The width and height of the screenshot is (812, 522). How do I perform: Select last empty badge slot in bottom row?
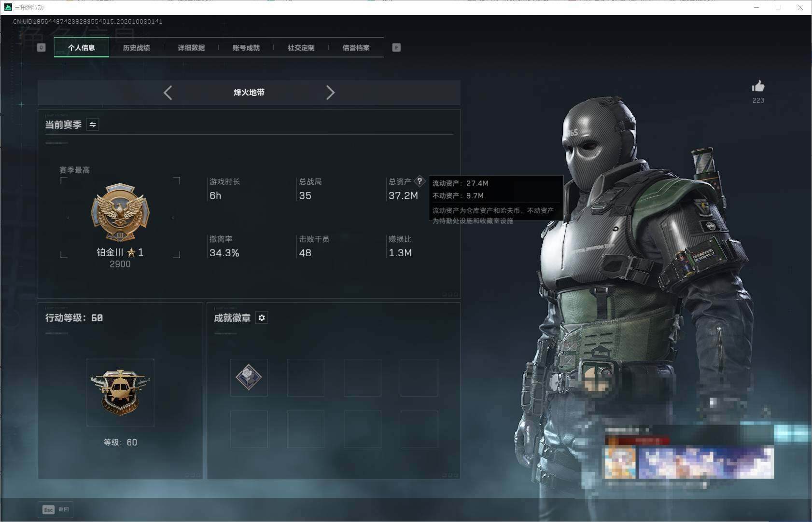coord(420,429)
